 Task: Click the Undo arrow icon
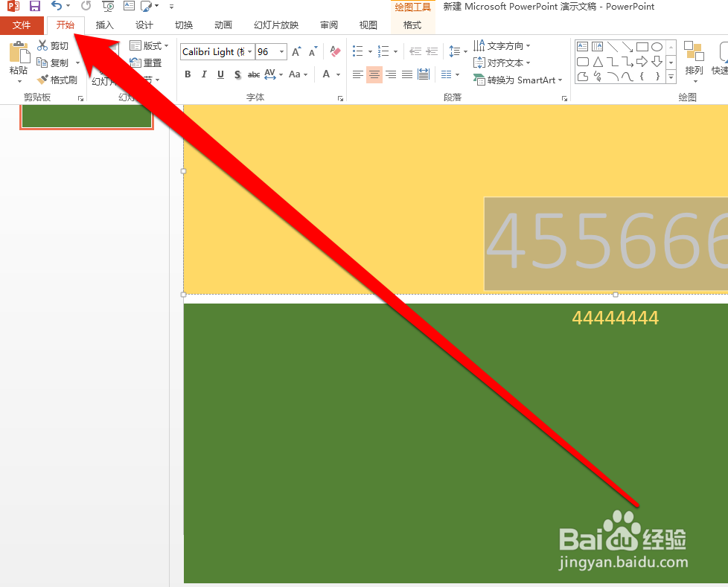coord(56,6)
